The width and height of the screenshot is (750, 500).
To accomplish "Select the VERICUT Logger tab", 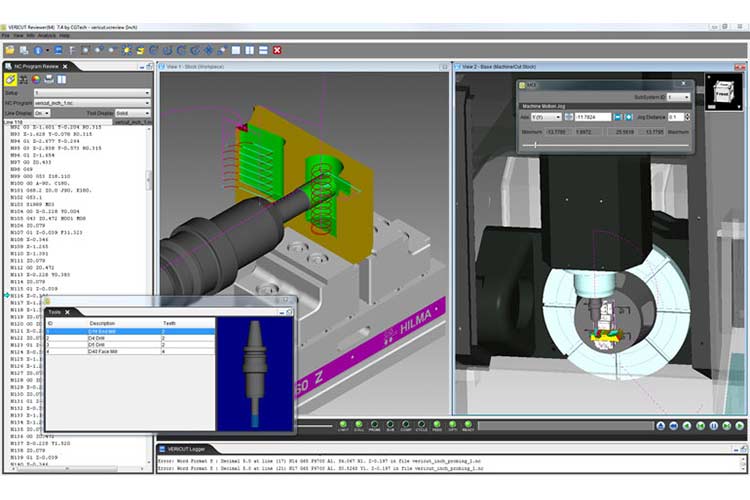I will tap(186, 449).
